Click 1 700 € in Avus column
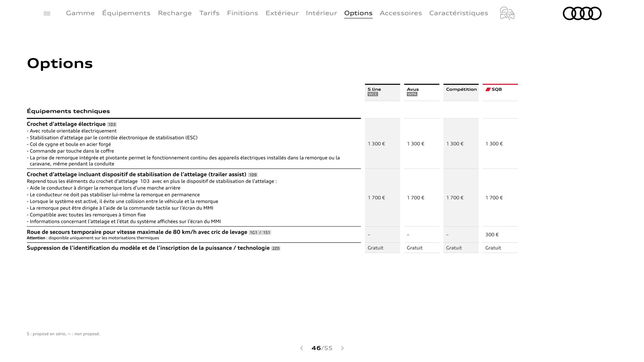The height and width of the screenshot is (362, 644). click(415, 198)
